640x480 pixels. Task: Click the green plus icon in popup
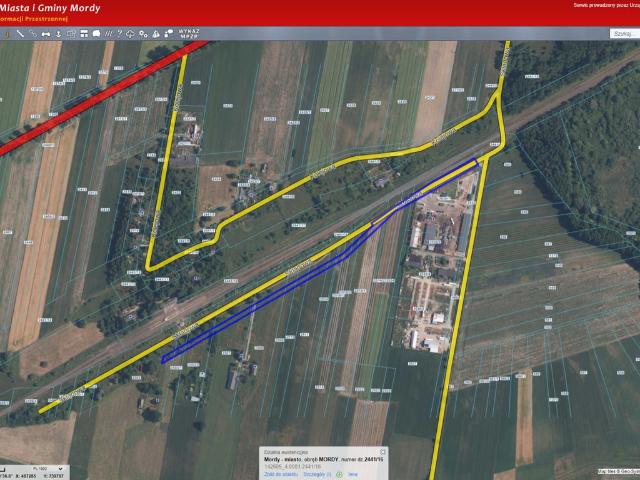(339, 474)
